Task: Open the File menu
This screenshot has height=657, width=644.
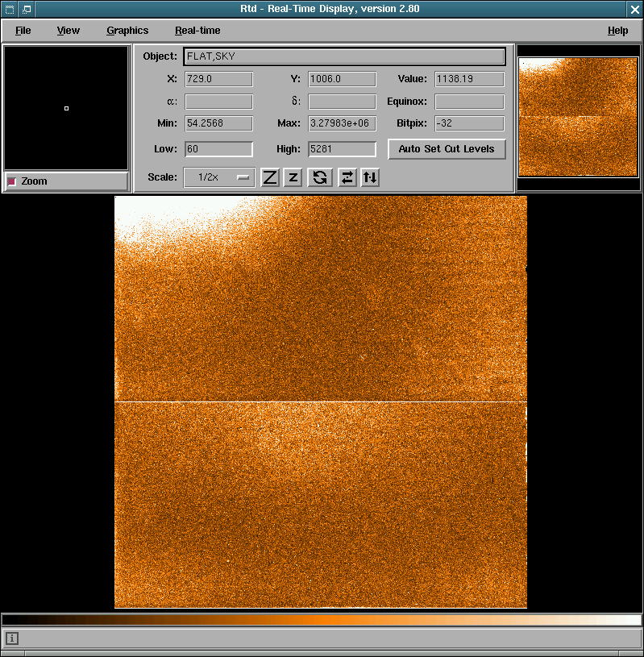Action: click(23, 31)
